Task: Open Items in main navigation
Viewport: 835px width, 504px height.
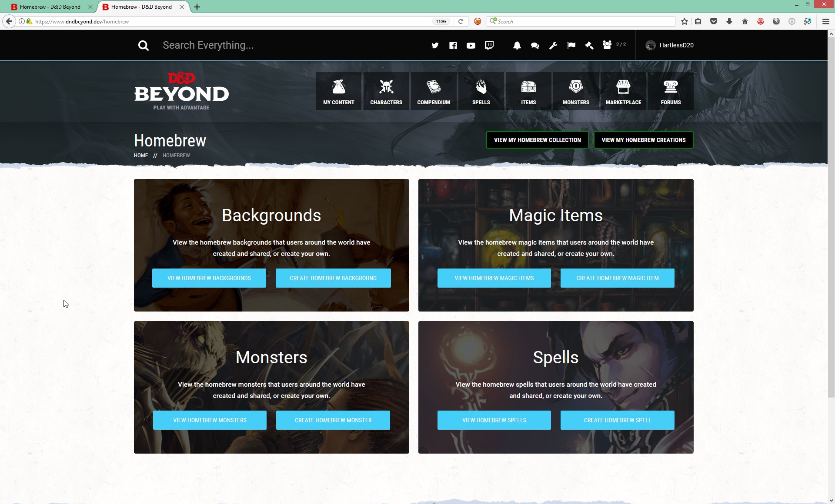Action: click(x=528, y=91)
